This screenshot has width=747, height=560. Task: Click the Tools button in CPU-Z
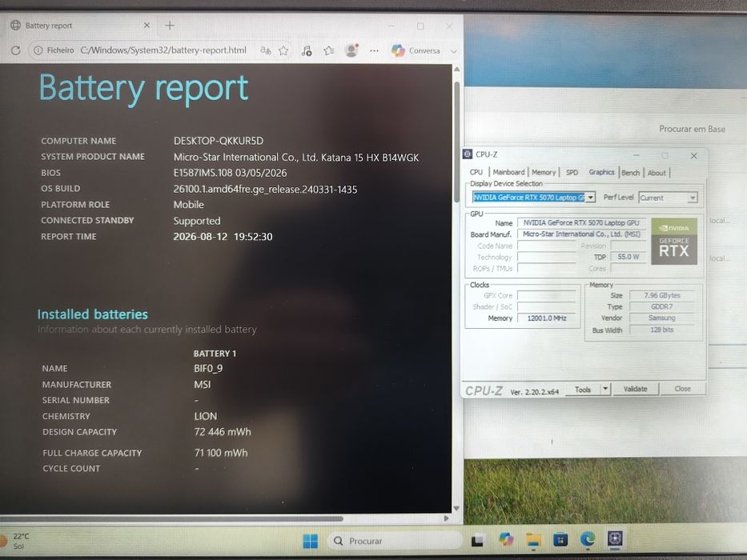(583, 390)
